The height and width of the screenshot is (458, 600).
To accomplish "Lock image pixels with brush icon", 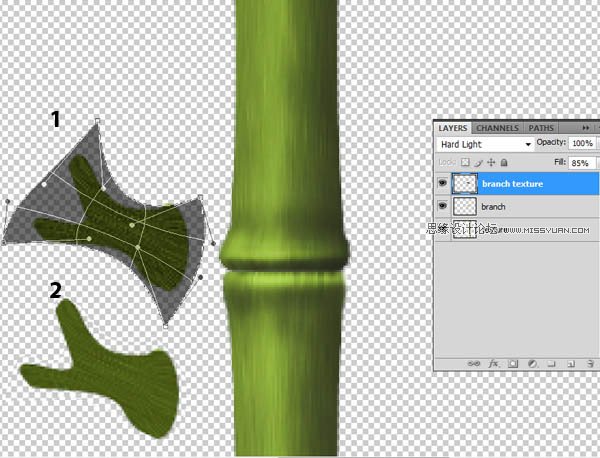I will point(478,163).
